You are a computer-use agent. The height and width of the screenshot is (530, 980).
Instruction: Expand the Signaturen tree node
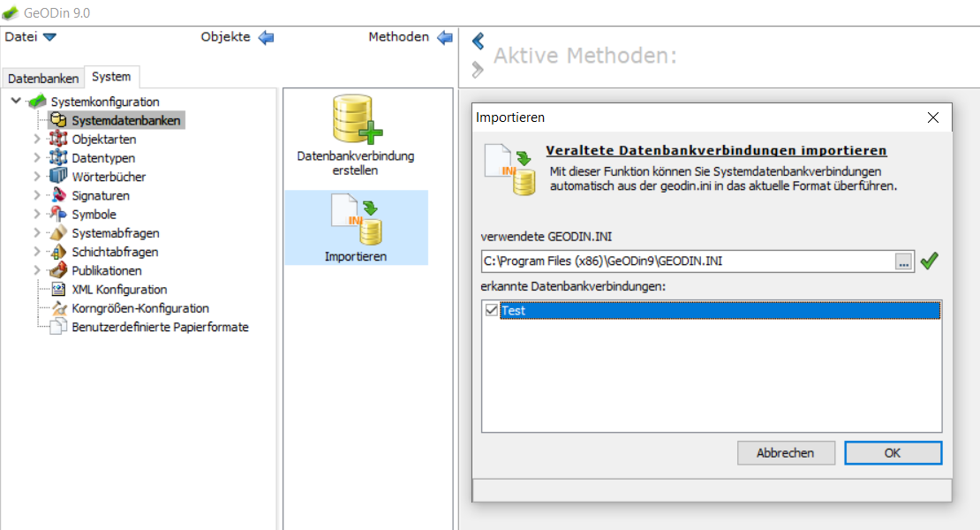pos(37,195)
